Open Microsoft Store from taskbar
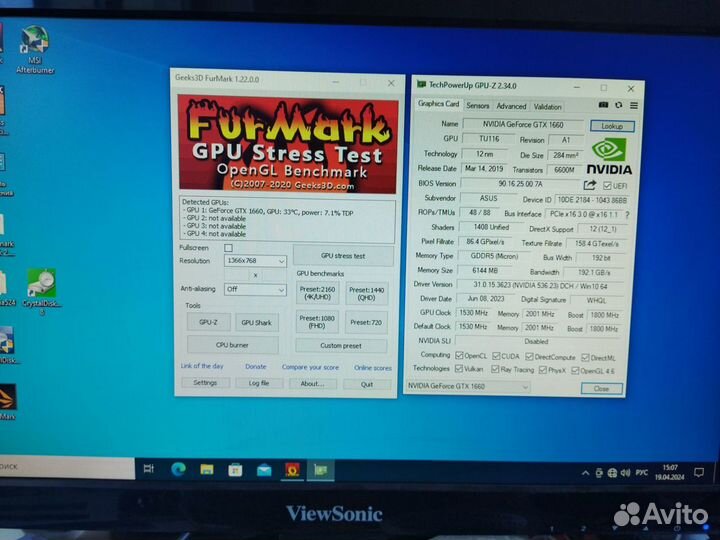This screenshot has width=720, height=540. (235, 470)
